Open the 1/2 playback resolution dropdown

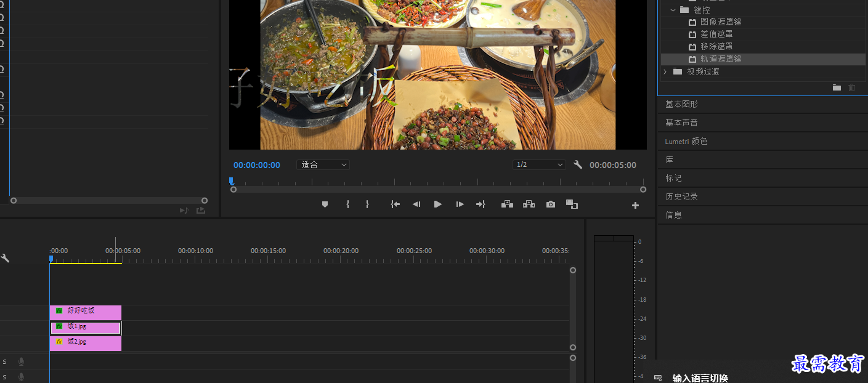coord(539,165)
